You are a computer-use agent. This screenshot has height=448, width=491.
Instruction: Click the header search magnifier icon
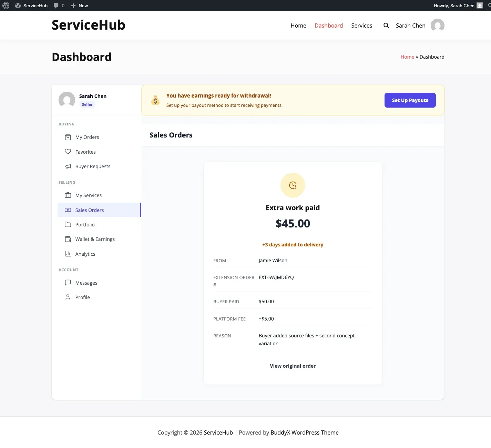point(386,26)
